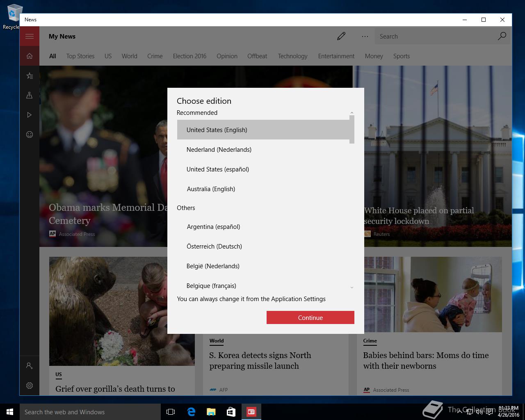This screenshot has width=525, height=420.
Task: Select the Recycle Bin desktop icon
Action: 12,17
